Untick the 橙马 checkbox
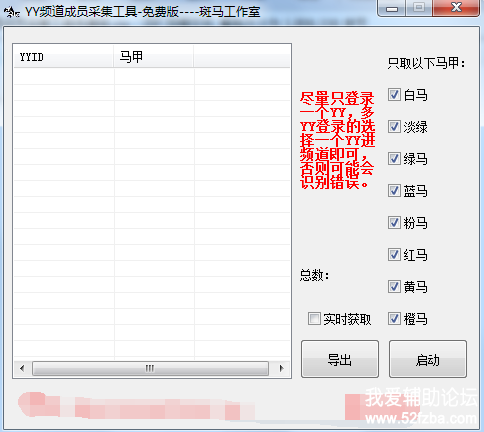 tap(394, 319)
